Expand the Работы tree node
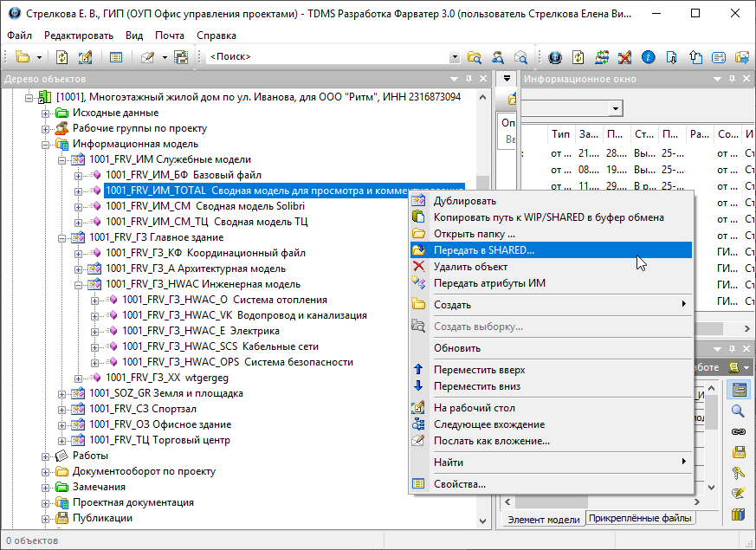756x550 pixels. click(47, 456)
